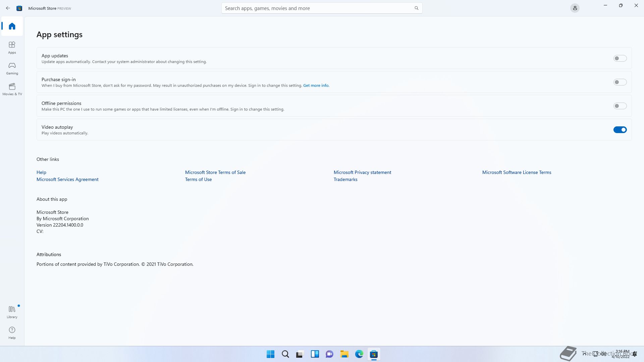Screen dimensions: 644x362
Task: Click the Microsoft Store logo icon
Action: (x=19, y=8)
